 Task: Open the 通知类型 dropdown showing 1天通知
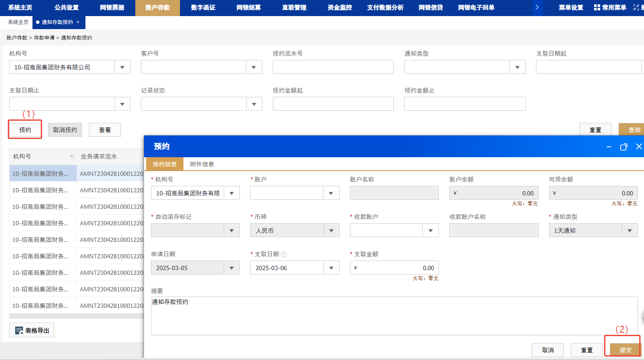[x=630, y=231]
